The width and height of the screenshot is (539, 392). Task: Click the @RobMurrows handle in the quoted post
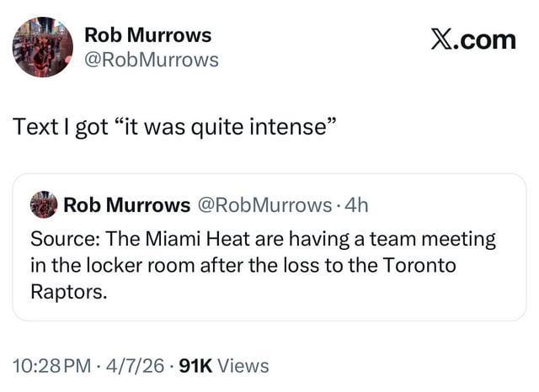tap(264, 204)
